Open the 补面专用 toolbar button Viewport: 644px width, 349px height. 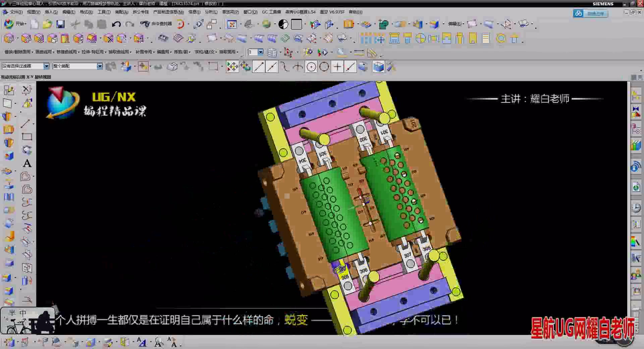point(145,52)
